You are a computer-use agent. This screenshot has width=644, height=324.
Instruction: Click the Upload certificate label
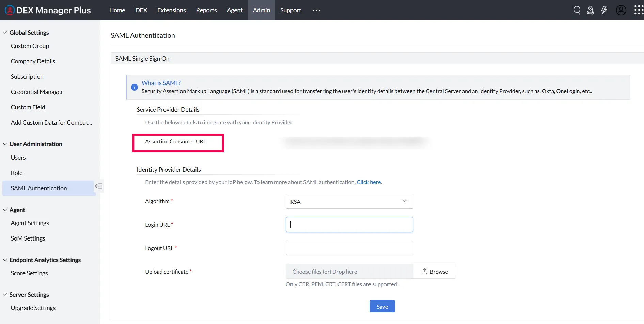pyautogui.click(x=167, y=272)
